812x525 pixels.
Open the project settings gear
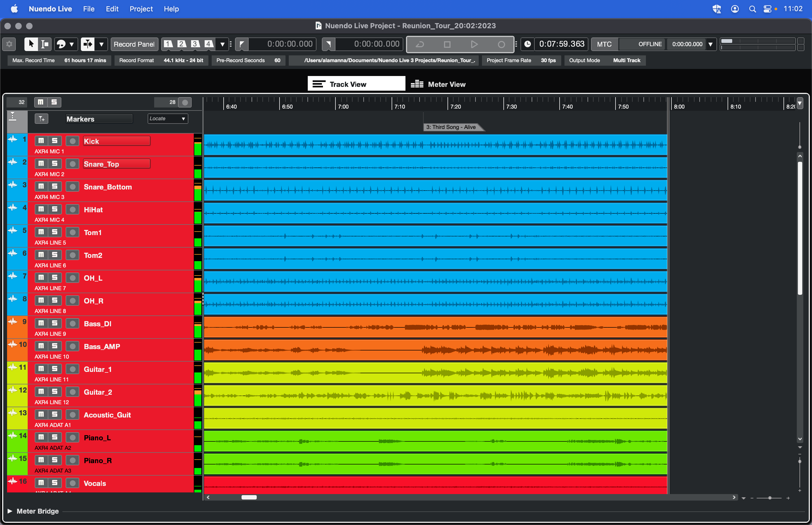pos(9,44)
